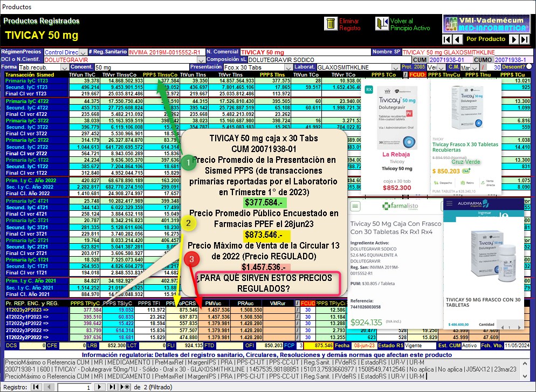
Task: Click the Por Producto label
Action: pos(485,39)
